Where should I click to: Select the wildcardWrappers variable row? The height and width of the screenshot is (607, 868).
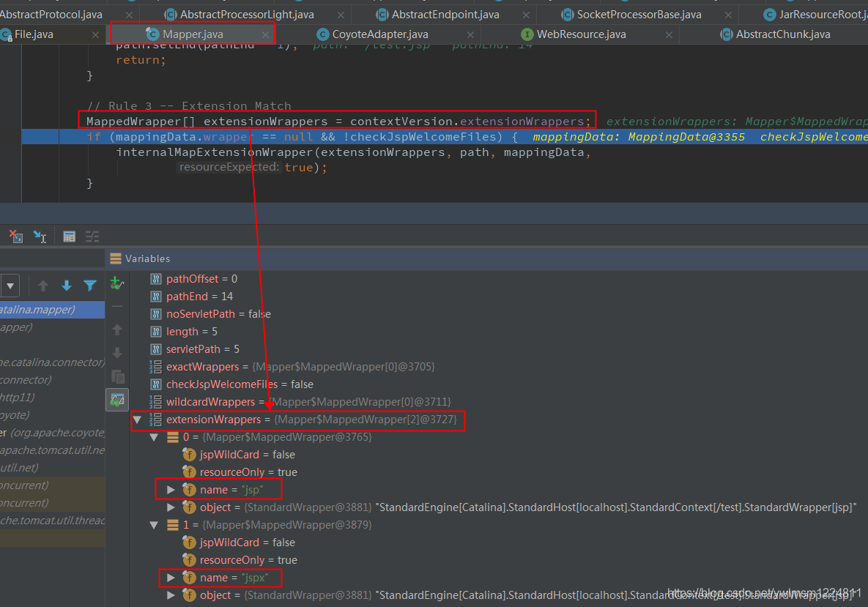click(x=300, y=402)
